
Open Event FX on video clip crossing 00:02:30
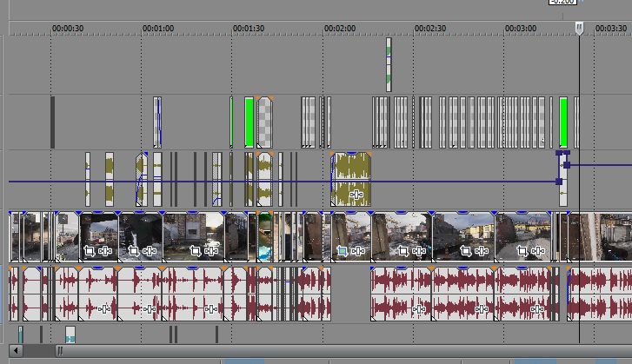pos(419,251)
